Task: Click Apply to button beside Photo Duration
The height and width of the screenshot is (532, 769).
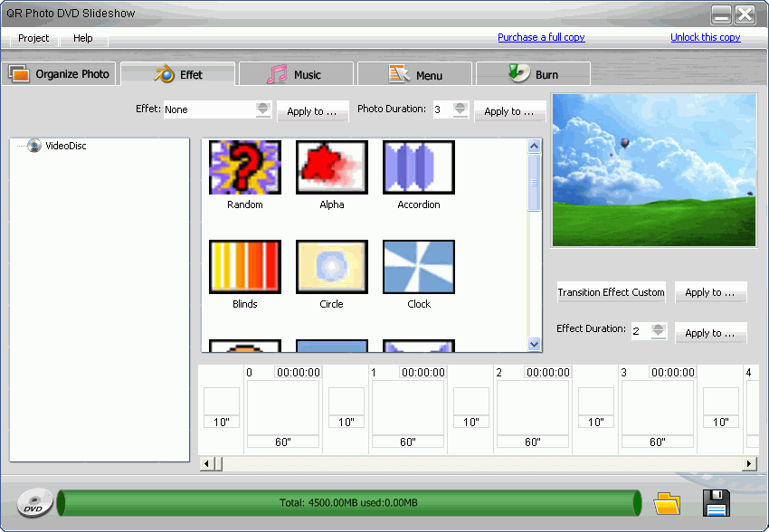Action: coord(509,111)
